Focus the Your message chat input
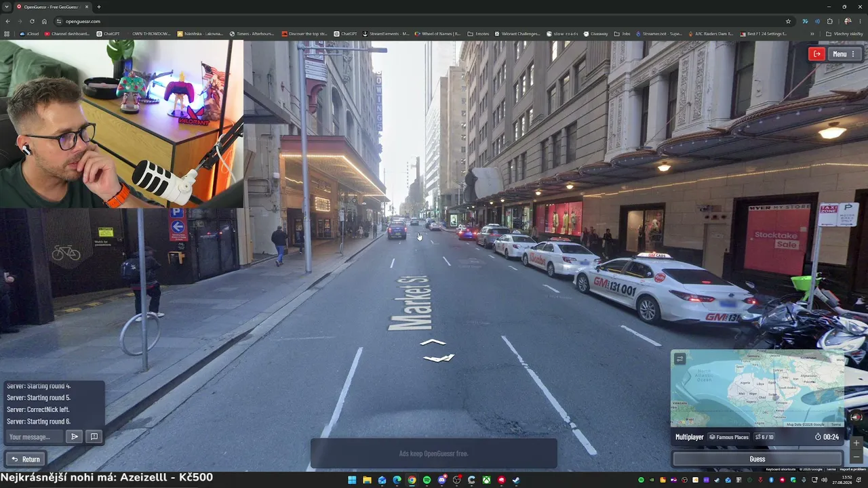 [x=35, y=436]
